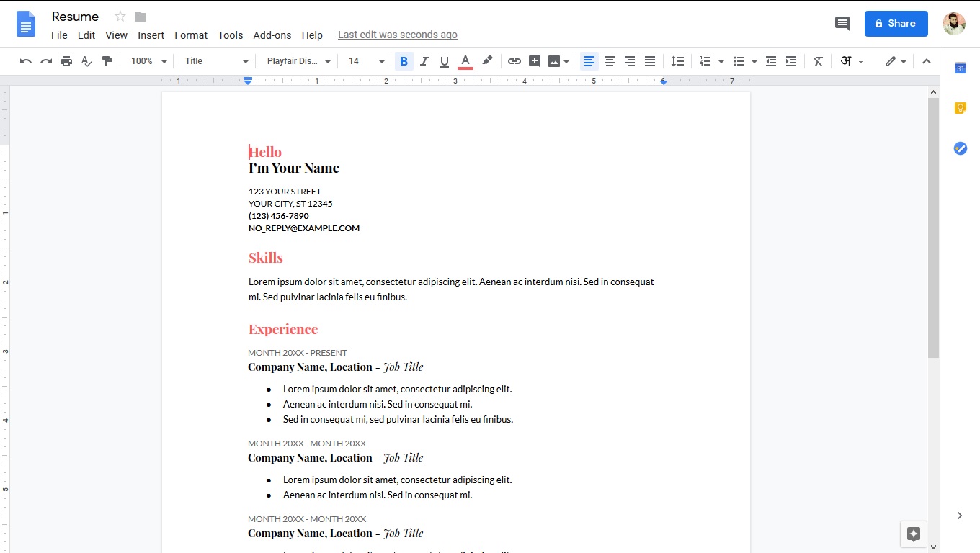Open the line spacing options
Viewport: 980px width, 553px height.
[677, 61]
